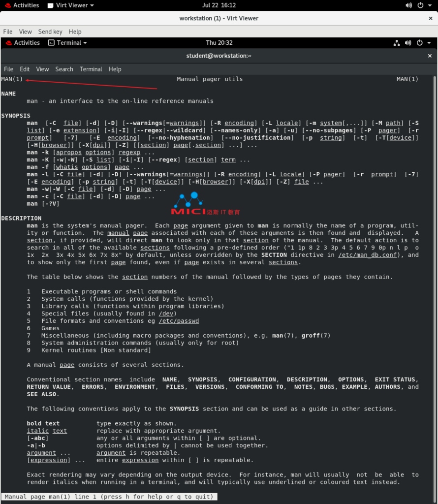Screen dimensions: 438x504
Task: Click the host power icon
Action: (x=420, y=5)
